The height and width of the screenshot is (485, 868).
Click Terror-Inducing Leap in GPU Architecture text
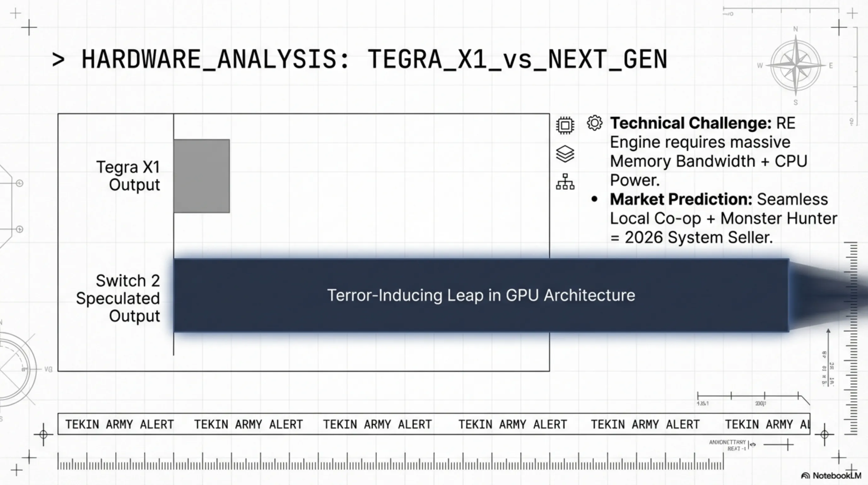[x=481, y=296]
